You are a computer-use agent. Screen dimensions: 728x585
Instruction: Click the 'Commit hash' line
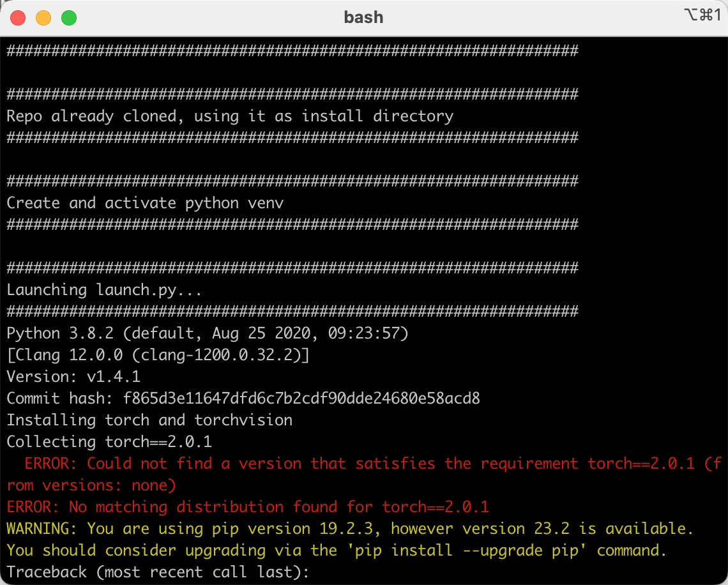(243, 399)
